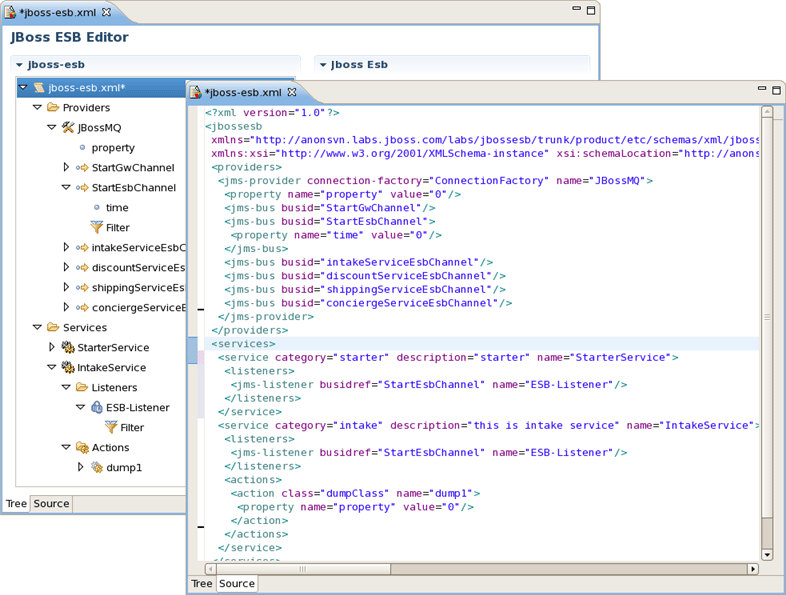Click the Actions folder gear icon

click(x=82, y=447)
